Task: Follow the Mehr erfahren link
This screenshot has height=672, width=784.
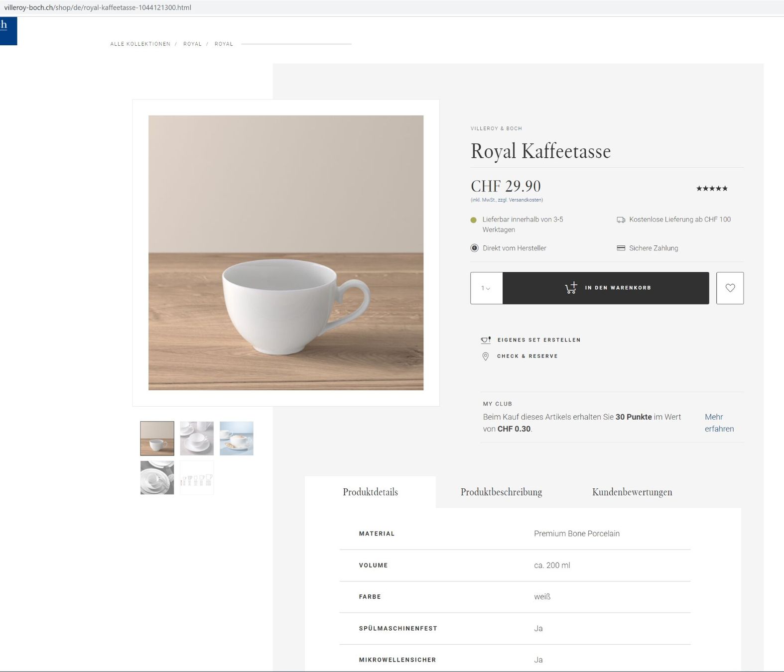Action: 719,423
